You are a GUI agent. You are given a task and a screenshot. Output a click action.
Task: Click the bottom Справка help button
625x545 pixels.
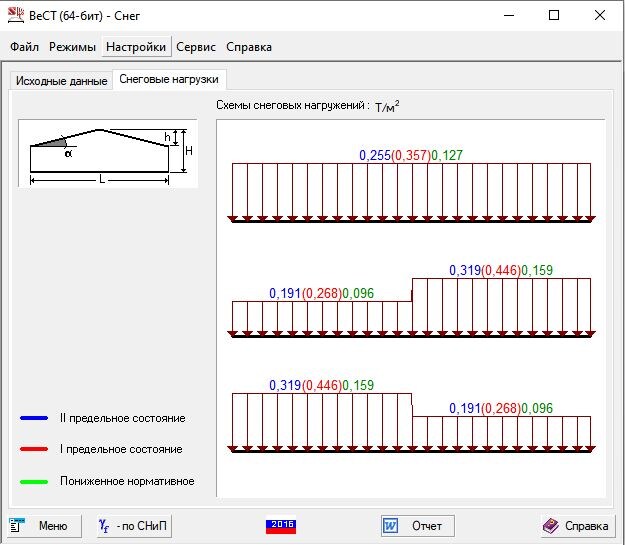[x=576, y=526]
